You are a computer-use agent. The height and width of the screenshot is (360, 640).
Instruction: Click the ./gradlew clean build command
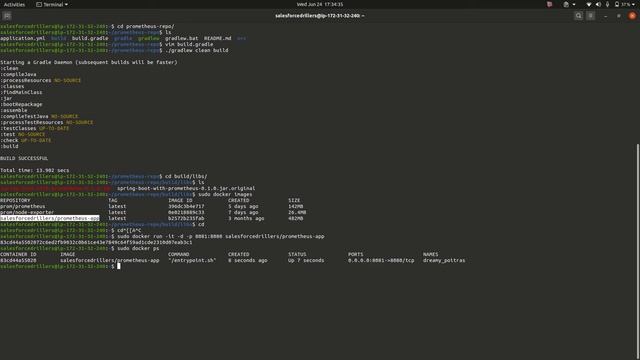point(197,50)
